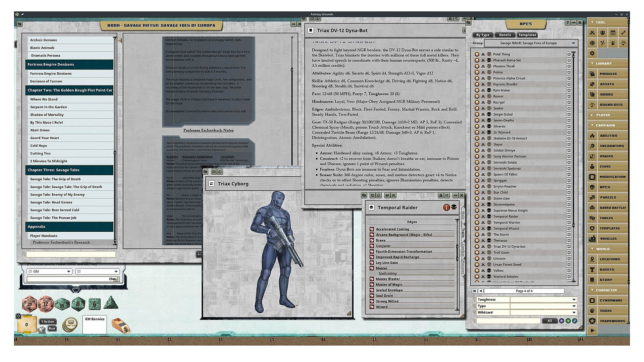
Task: Select Chapter Three: Savage Tales header
Action: coord(69,170)
